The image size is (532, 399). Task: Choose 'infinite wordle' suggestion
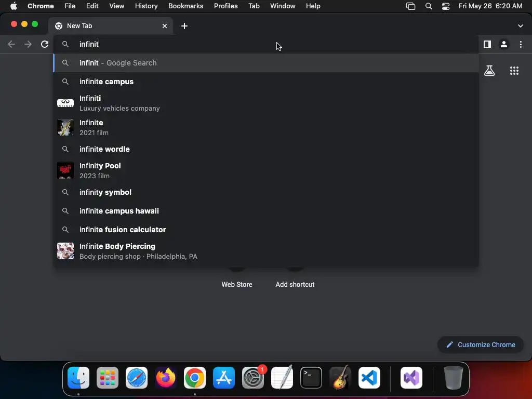tap(266, 149)
